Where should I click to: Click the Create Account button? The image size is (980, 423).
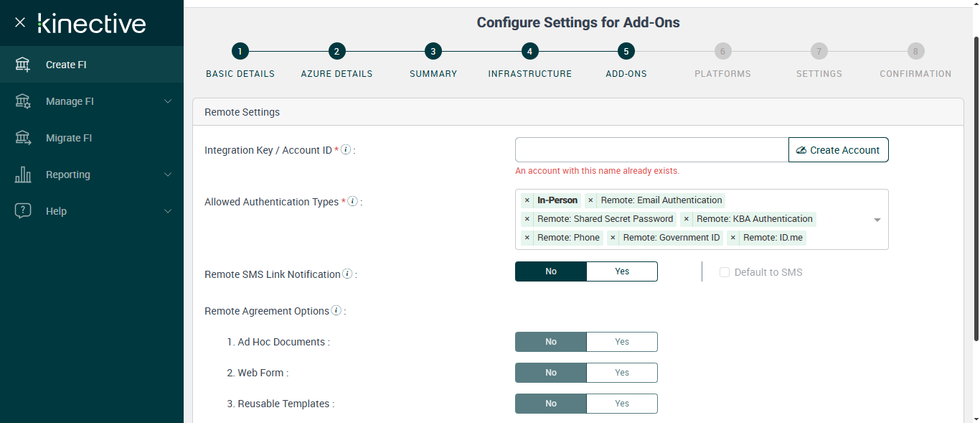[x=838, y=150]
